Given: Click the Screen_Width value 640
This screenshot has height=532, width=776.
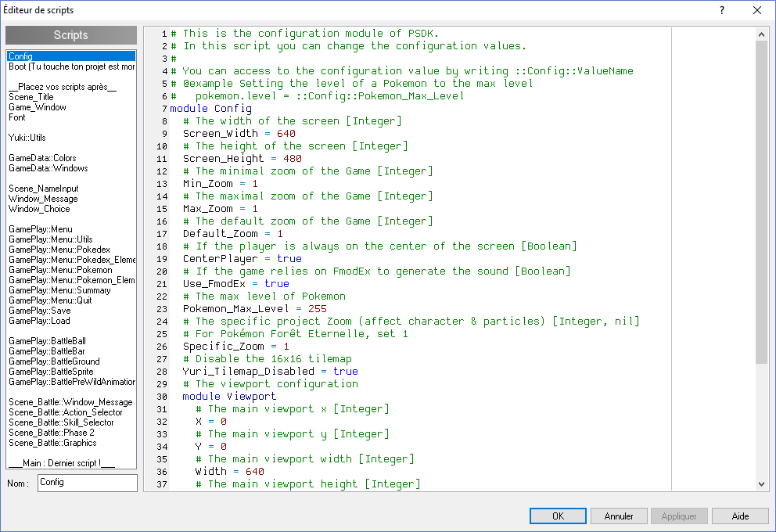Looking at the screenshot, I should pyautogui.click(x=286, y=134).
